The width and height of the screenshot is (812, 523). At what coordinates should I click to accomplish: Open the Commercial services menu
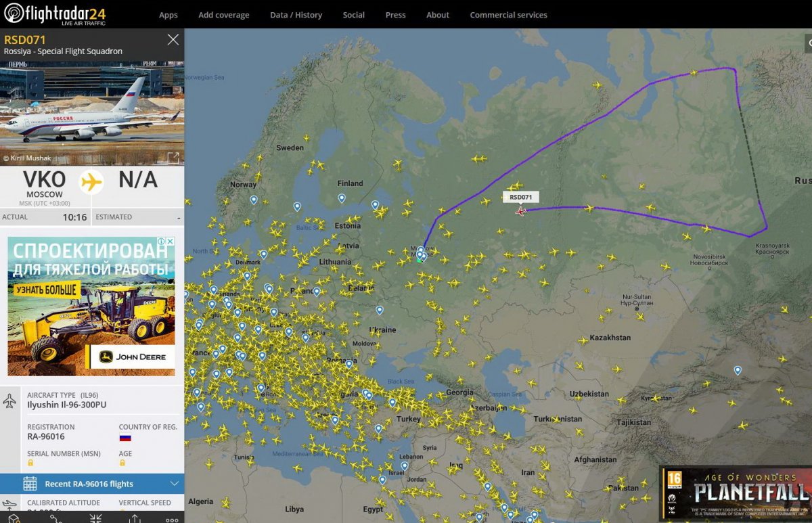coord(508,15)
